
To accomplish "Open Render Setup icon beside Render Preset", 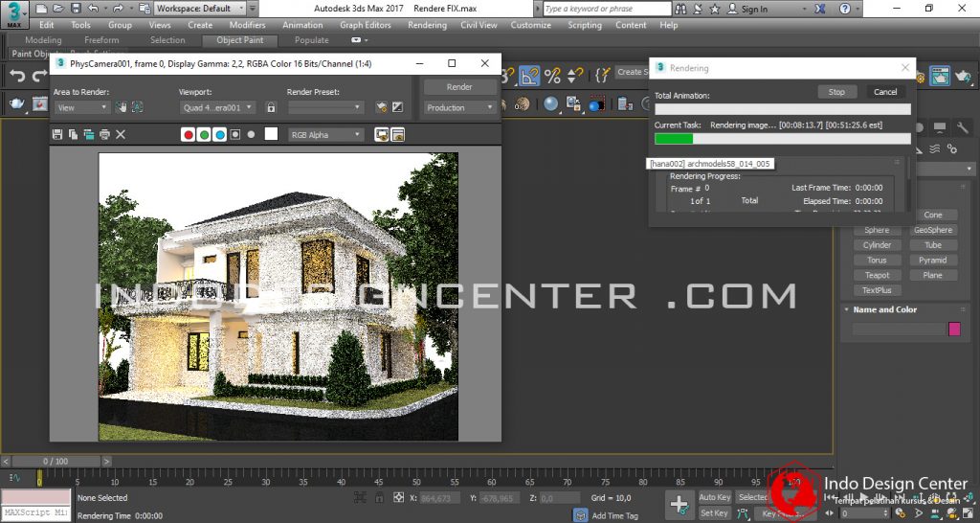I will pos(381,107).
